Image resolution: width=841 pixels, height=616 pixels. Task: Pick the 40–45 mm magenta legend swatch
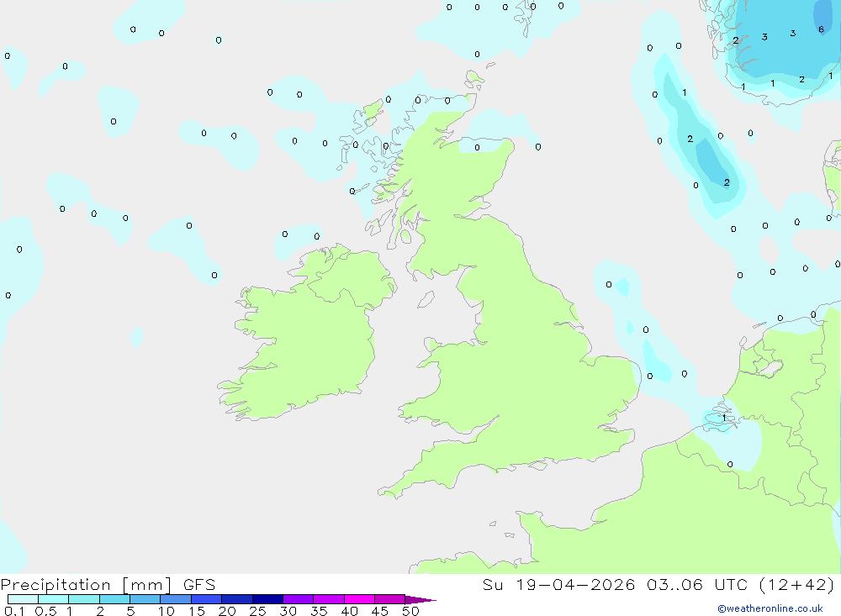359,599
